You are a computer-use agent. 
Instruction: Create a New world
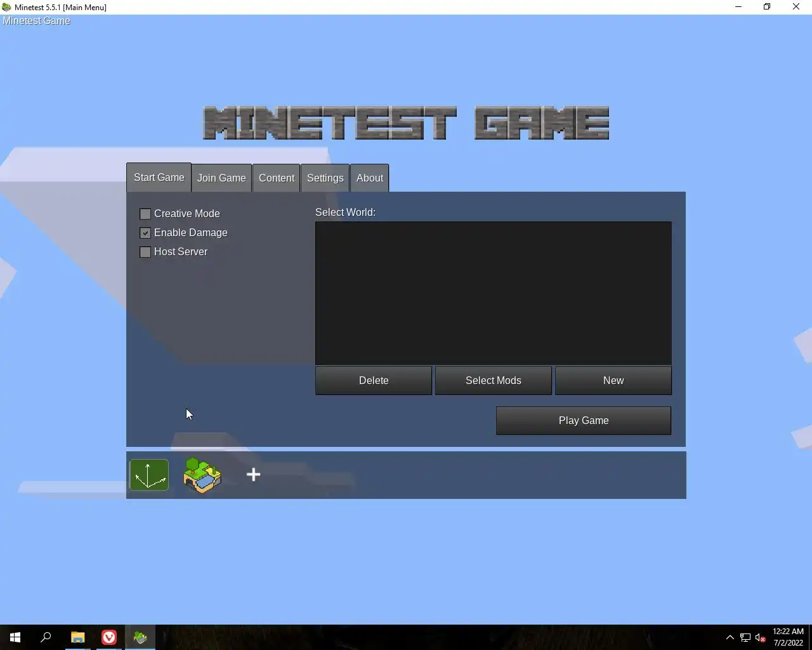click(x=613, y=380)
